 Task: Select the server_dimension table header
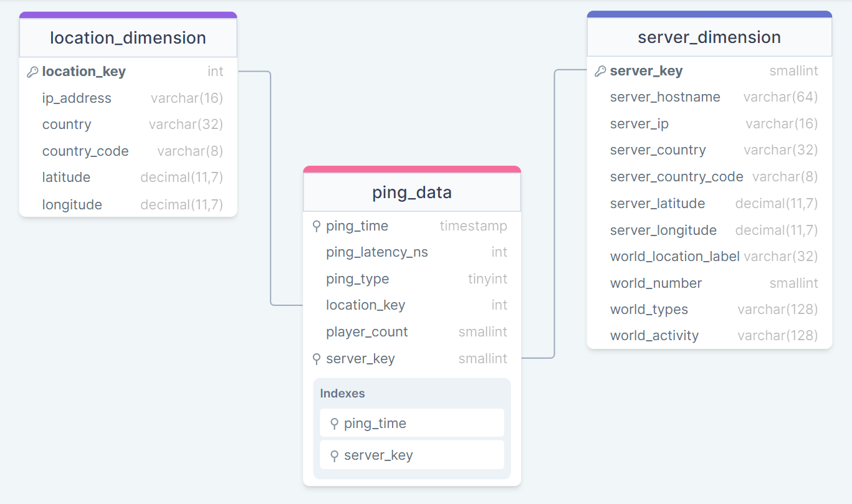click(x=709, y=37)
